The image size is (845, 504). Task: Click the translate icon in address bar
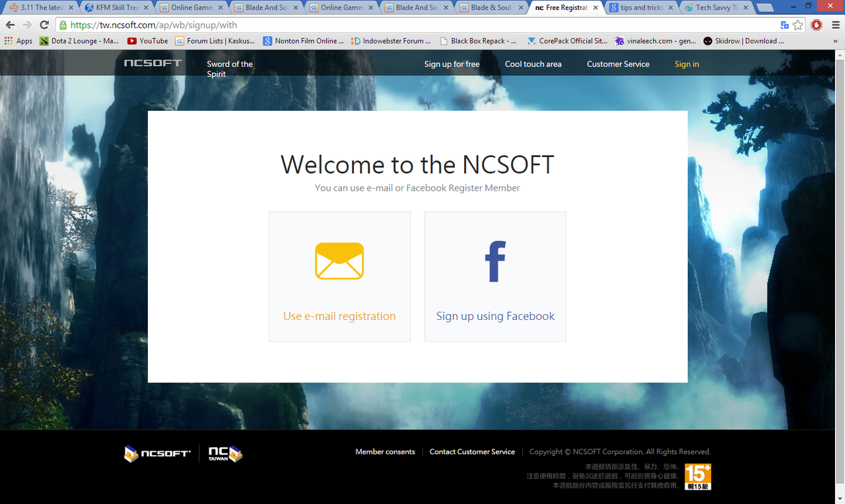pos(784,25)
